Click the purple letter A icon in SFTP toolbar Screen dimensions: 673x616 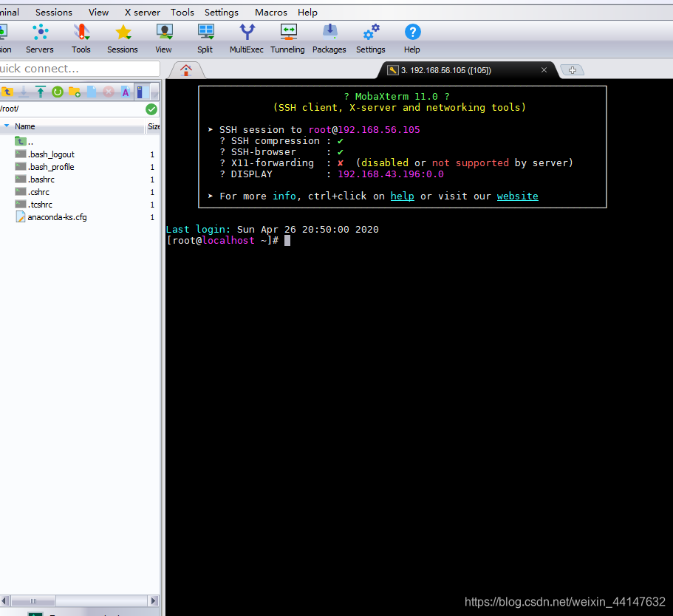point(126,92)
